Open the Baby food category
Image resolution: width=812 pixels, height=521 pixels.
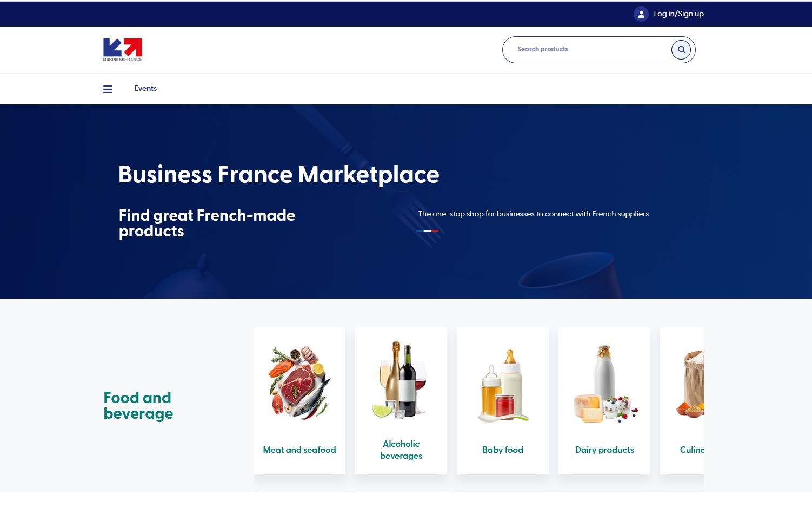[502, 450]
